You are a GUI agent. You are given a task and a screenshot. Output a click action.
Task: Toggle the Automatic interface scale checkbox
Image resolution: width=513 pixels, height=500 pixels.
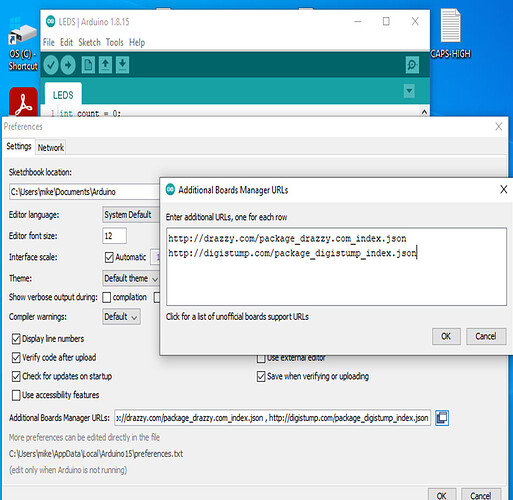pyautogui.click(x=109, y=257)
